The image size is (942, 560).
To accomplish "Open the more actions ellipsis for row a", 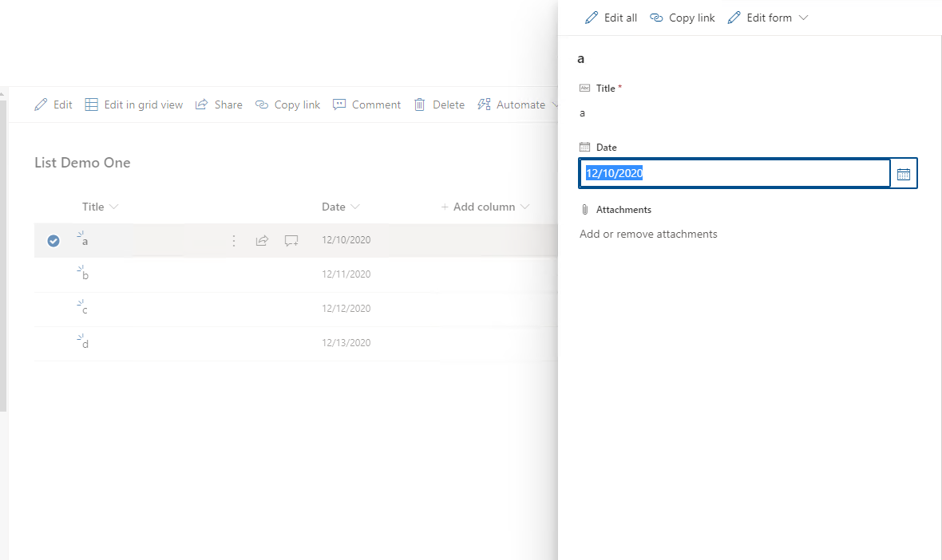I will coord(234,241).
